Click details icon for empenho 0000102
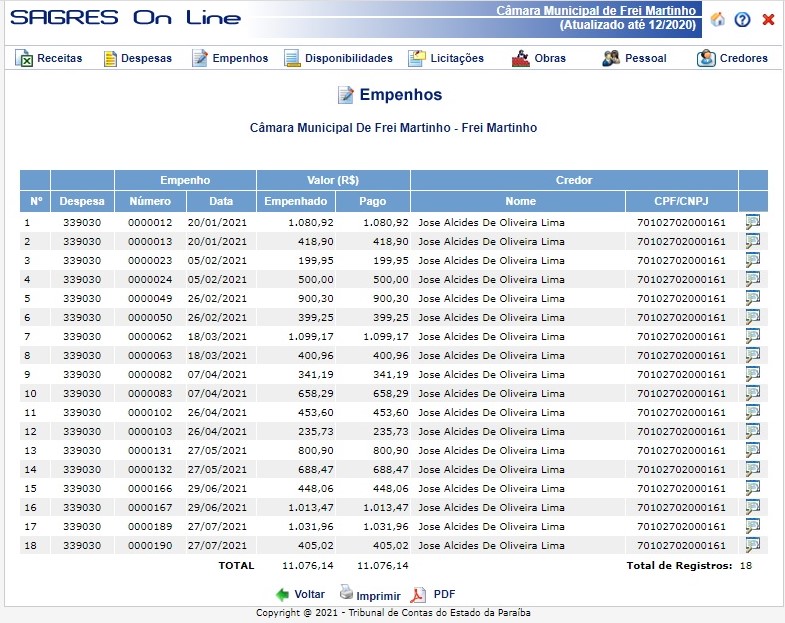785x623 pixels. click(x=753, y=412)
